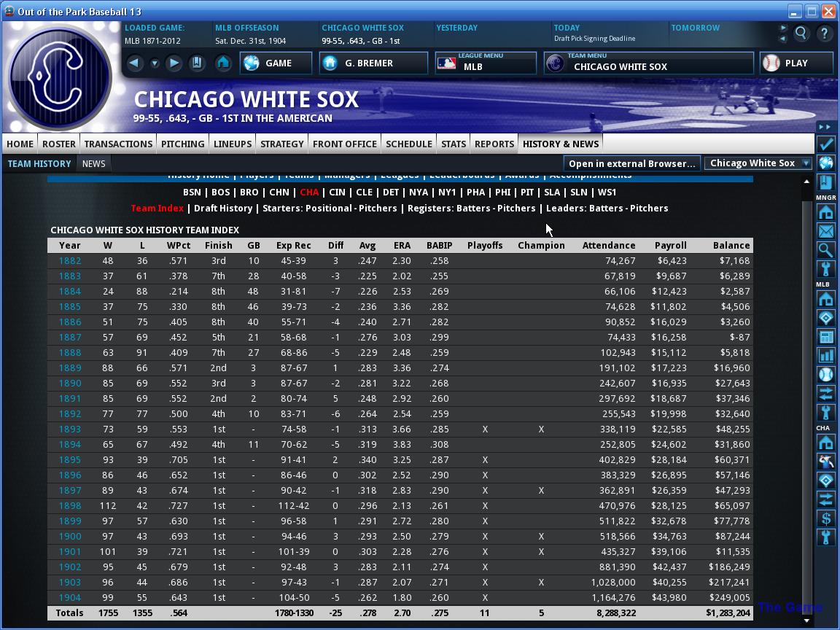Expand the right sidebar double-arrow toggle

click(824, 127)
